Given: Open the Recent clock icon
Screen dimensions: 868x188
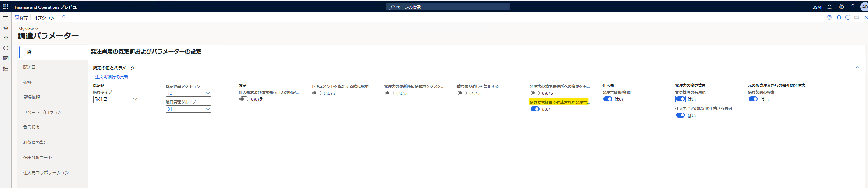Looking at the screenshot, I should [6, 48].
